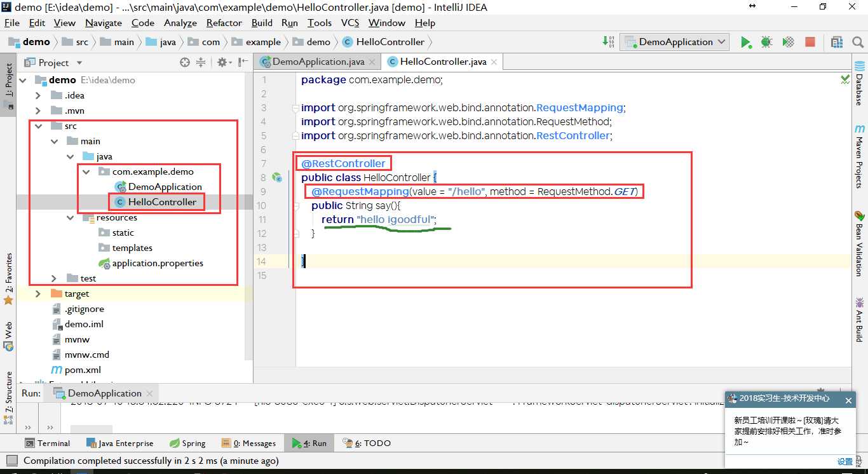This screenshot has width=868, height=474.
Task: Click the run gutter icon beside line 8
Action: point(277,177)
